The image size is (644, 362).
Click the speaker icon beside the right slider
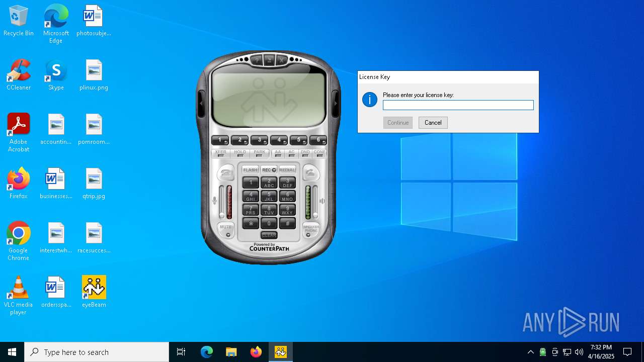pyautogui.click(x=322, y=201)
